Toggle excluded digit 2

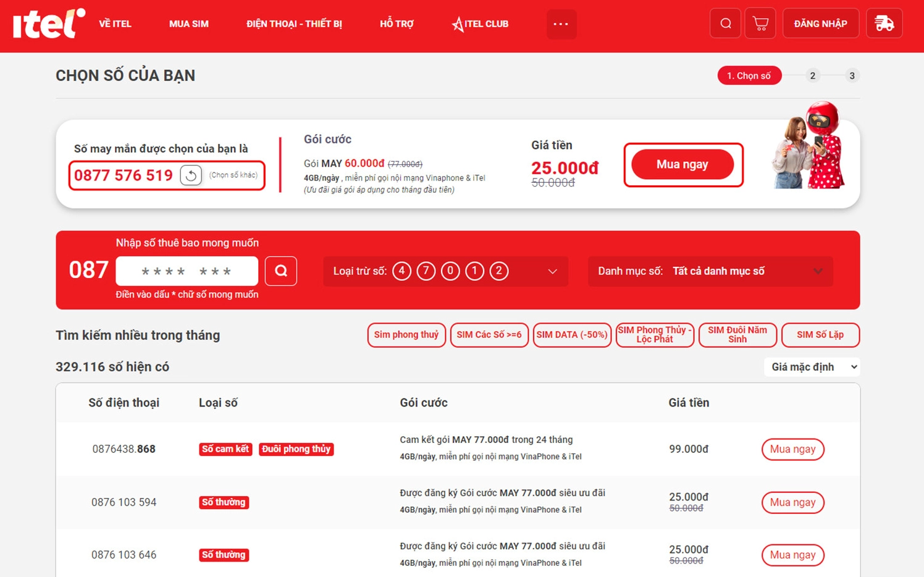(x=499, y=271)
